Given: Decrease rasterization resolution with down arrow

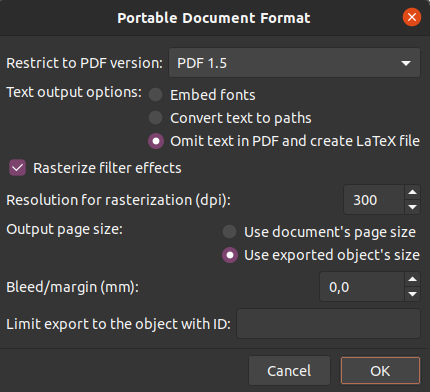Looking at the screenshot, I should click(413, 207).
